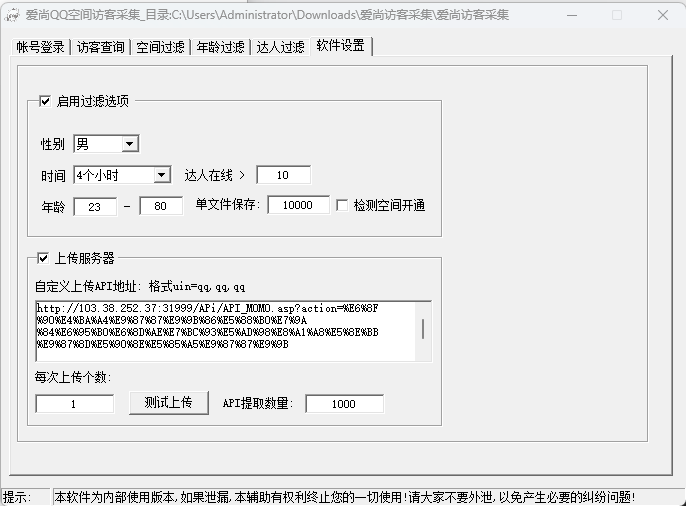Uncheck the 上传服务器 checkbox
686x506 pixels.
pos(44,258)
